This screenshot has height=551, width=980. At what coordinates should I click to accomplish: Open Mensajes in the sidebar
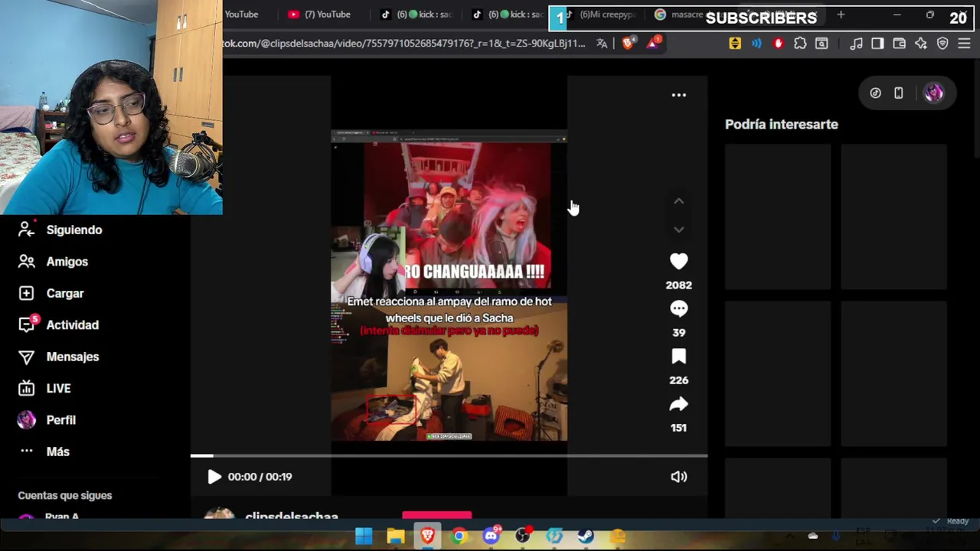[73, 357]
